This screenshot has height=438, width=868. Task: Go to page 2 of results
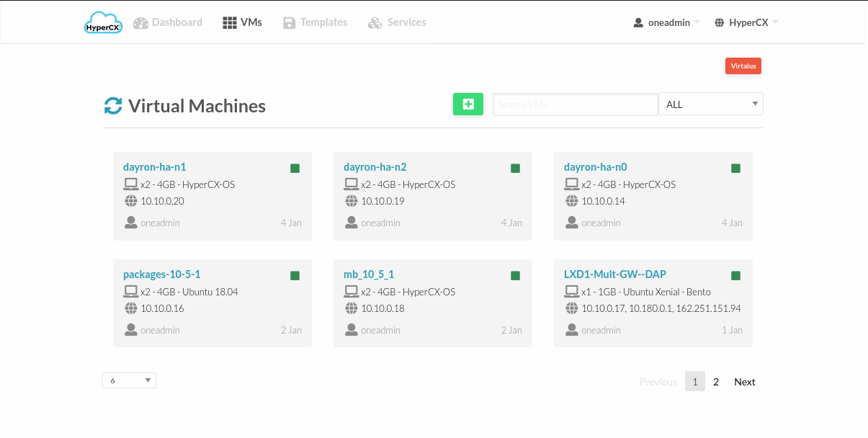(716, 382)
